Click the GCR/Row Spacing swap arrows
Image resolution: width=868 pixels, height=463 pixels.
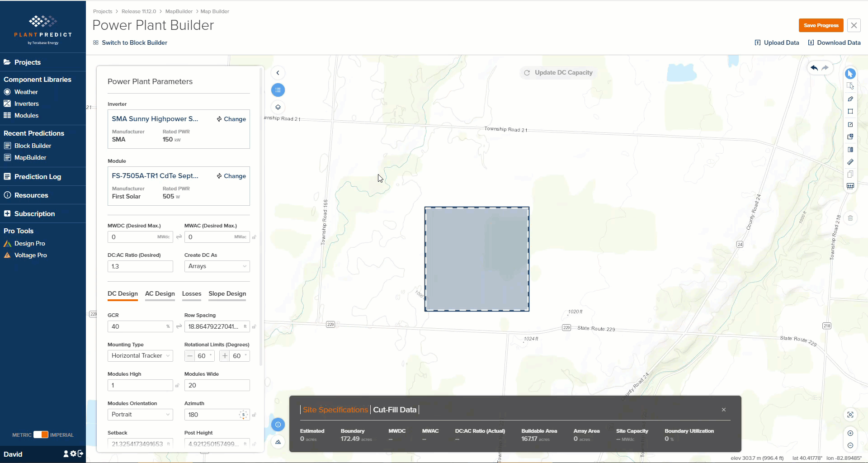pyautogui.click(x=179, y=326)
